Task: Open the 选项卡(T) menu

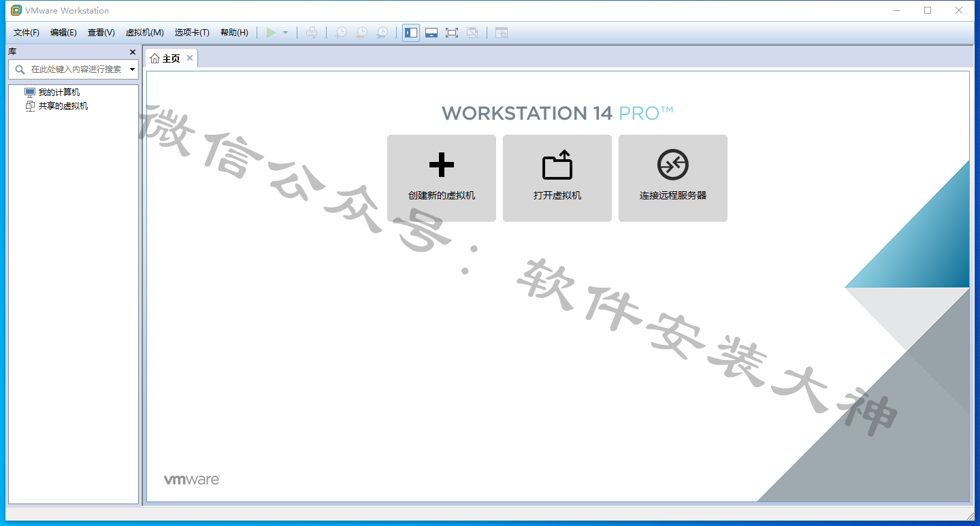Action: click(x=192, y=33)
